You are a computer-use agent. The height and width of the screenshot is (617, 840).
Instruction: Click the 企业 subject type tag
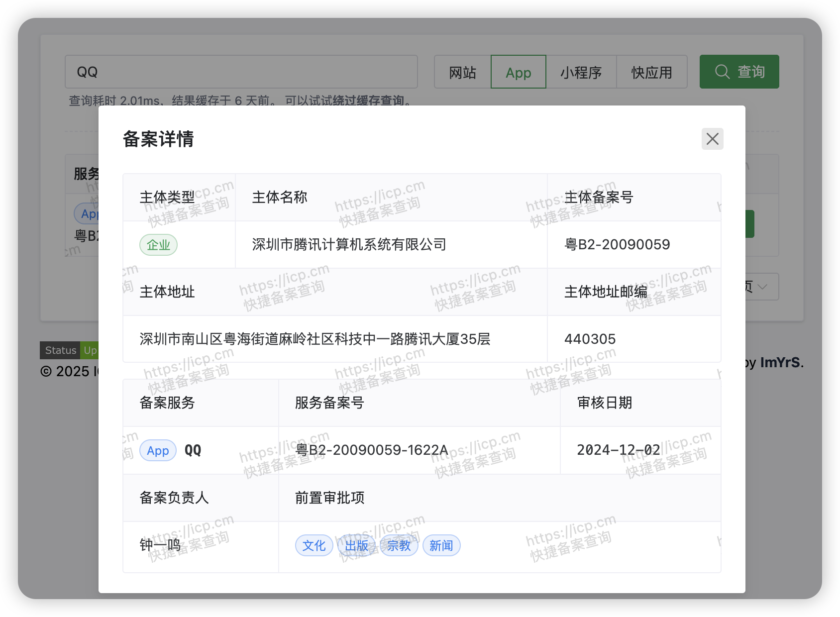(x=158, y=245)
